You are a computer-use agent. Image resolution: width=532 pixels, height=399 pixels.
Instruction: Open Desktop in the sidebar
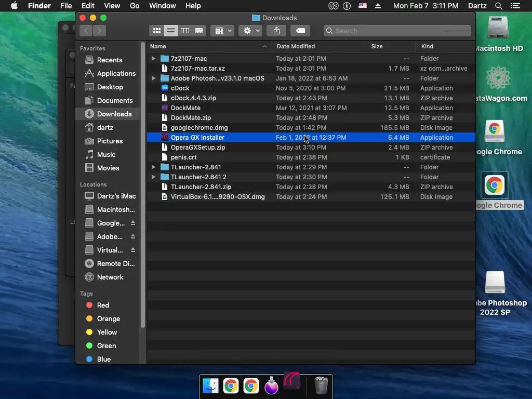click(108, 87)
